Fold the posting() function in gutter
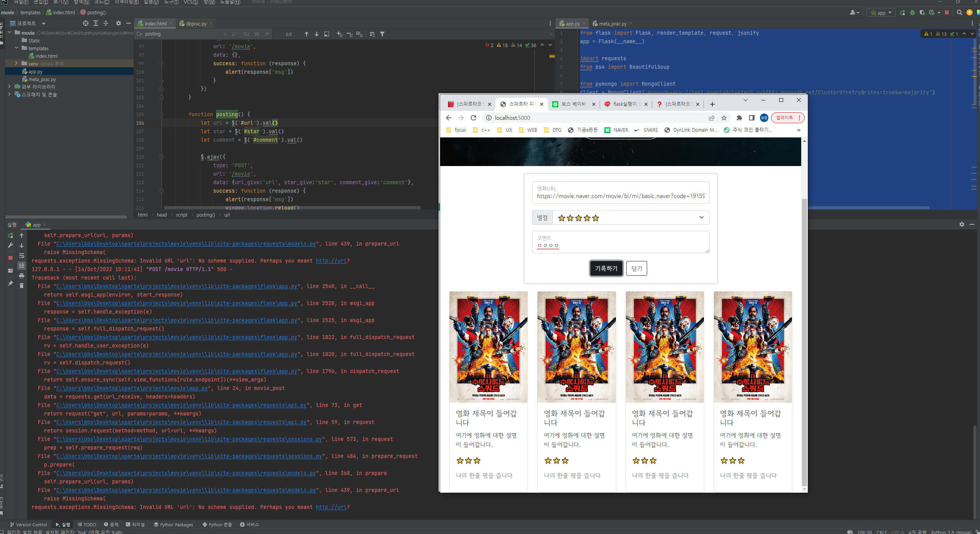Image resolution: width=980 pixels, height=534 pixels. 161,115
